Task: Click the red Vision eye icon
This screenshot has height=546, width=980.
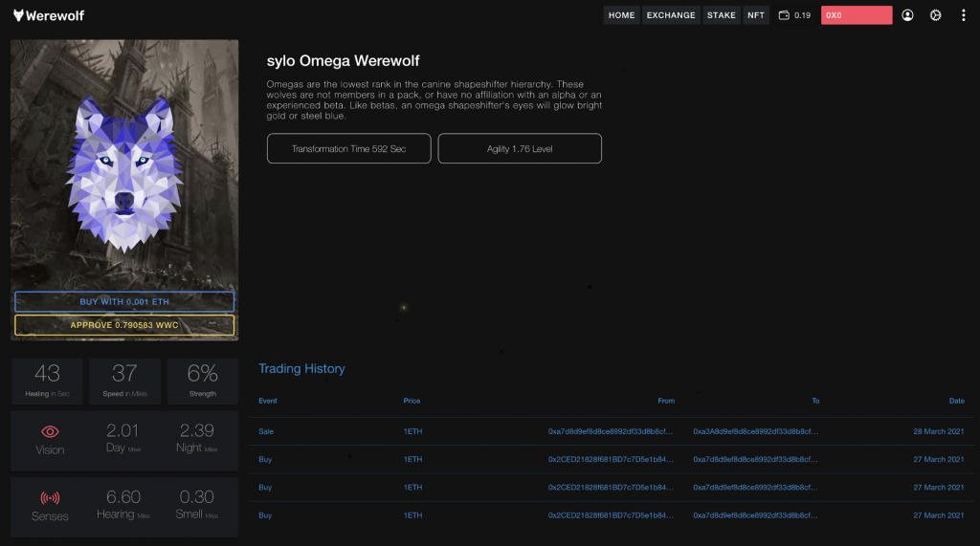Action: 50,431
